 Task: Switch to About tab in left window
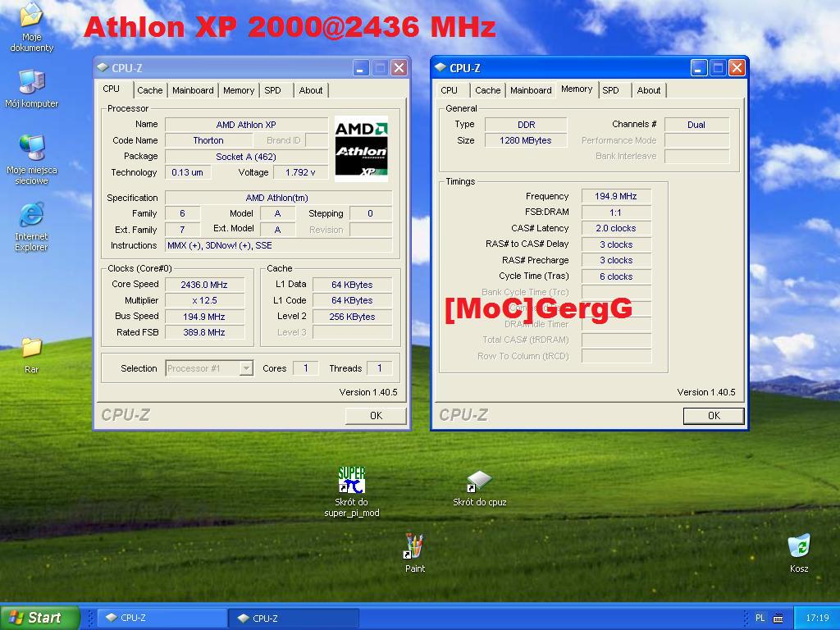311,90
